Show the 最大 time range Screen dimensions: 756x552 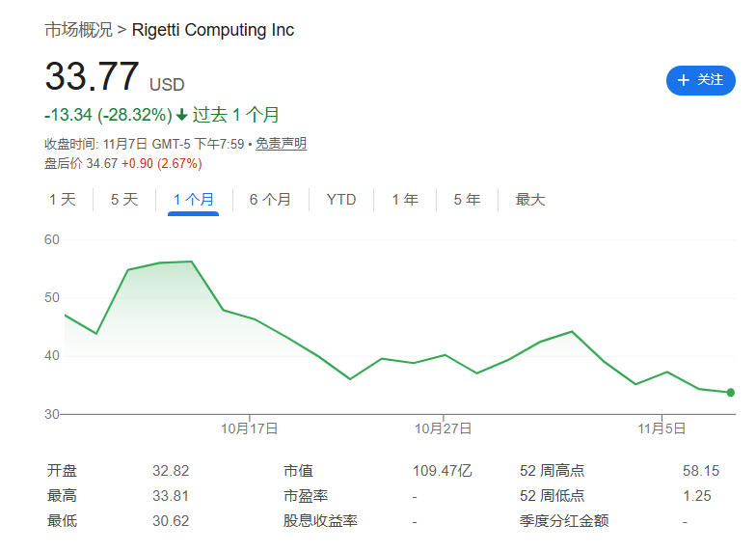pos(530,200)
